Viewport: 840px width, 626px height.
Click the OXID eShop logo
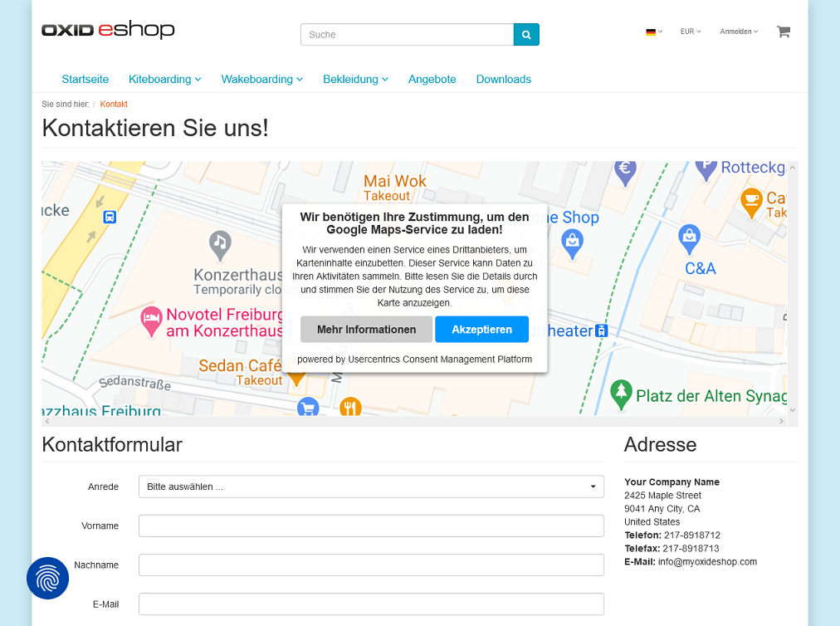pyautogui.click(x=108, y=30)
